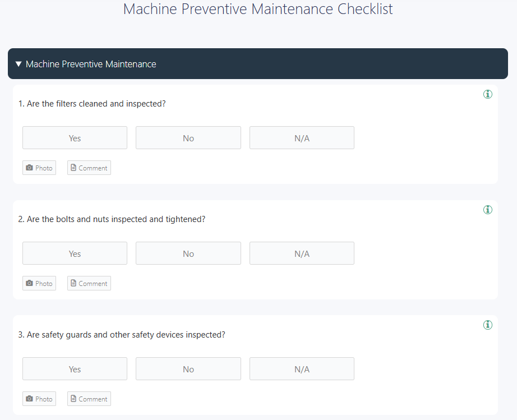The height and width of the screenshot is (420, 517).
Task: Open the info icon for question 1
Action: (x=488, y=94)
